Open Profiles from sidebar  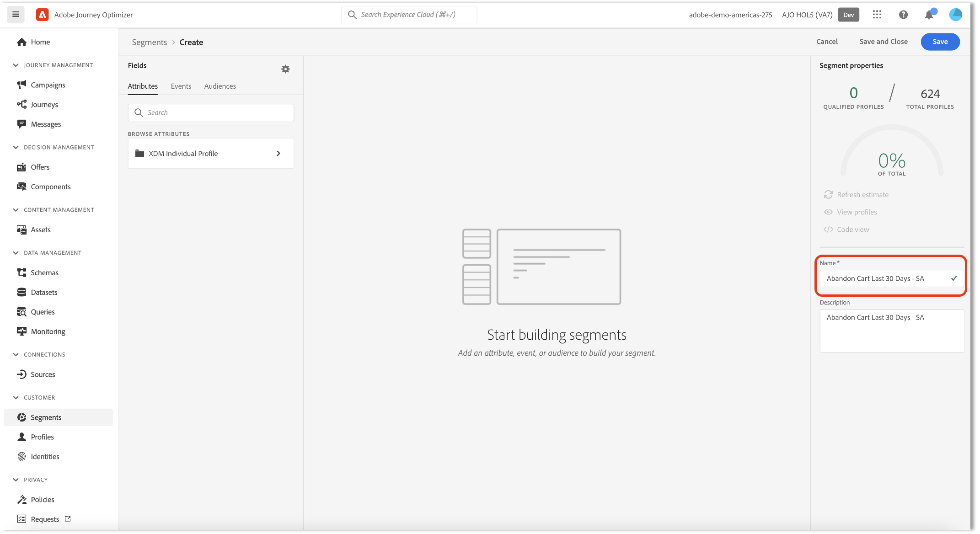point(35,438)
